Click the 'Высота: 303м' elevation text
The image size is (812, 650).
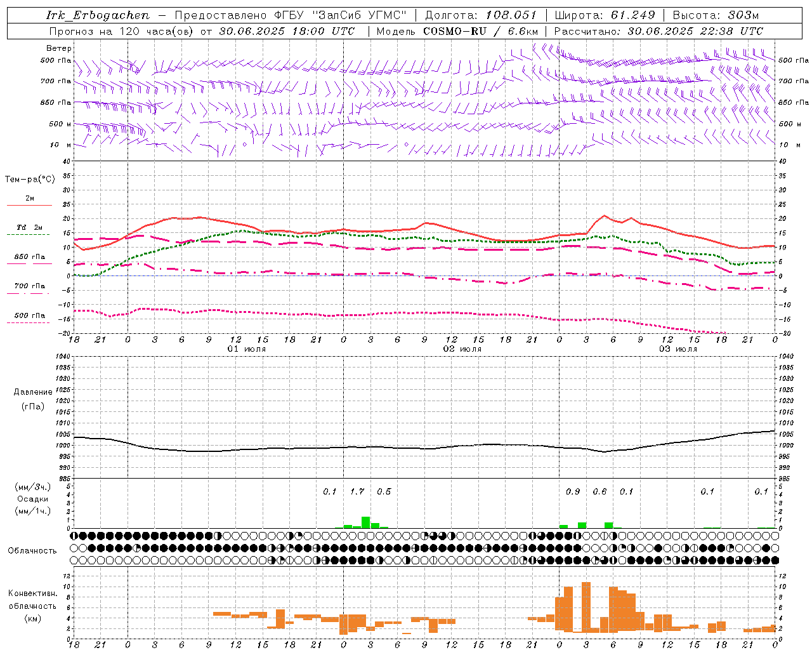pyautogui.click(x=716, y=15)
